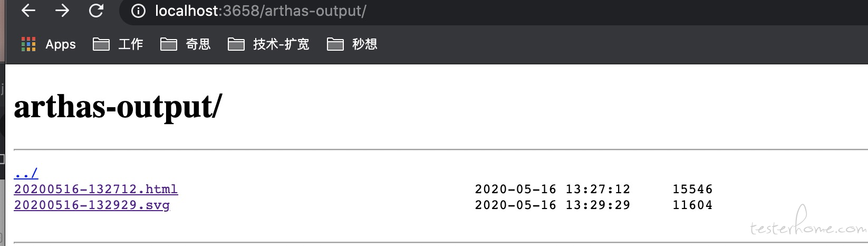Reload the arthas-output page
868x246 pixels.
pos(96,11)
